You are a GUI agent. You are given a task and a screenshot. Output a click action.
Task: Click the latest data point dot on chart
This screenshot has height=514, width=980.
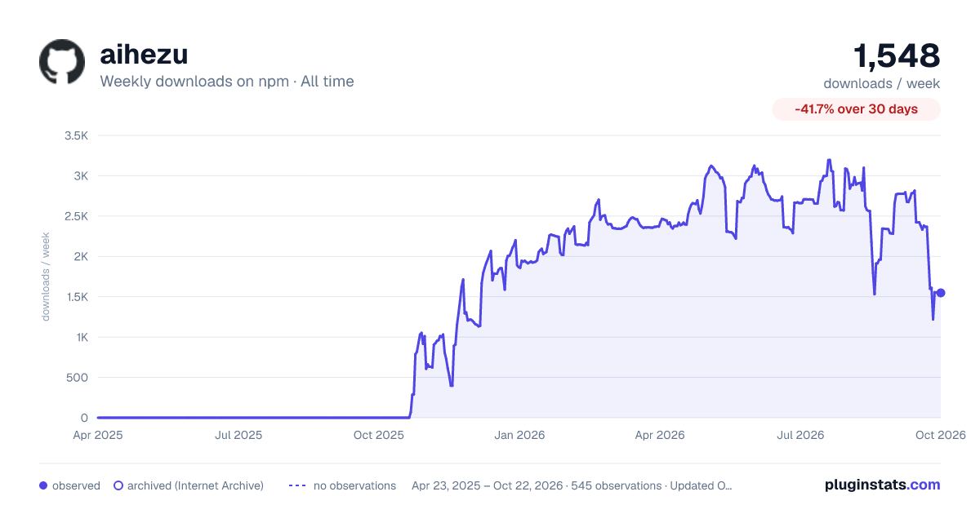941,293
